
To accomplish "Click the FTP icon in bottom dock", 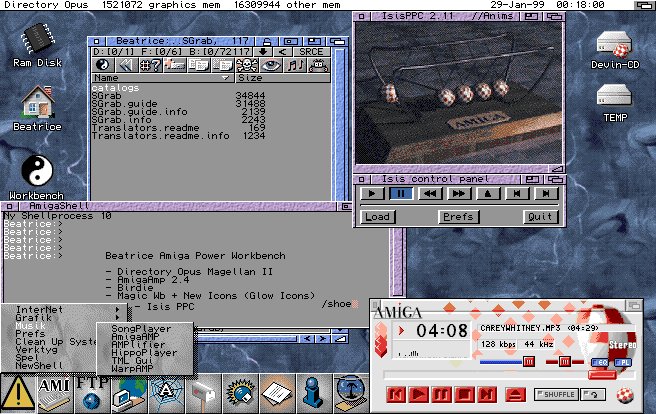I will (x=90, y=389).
